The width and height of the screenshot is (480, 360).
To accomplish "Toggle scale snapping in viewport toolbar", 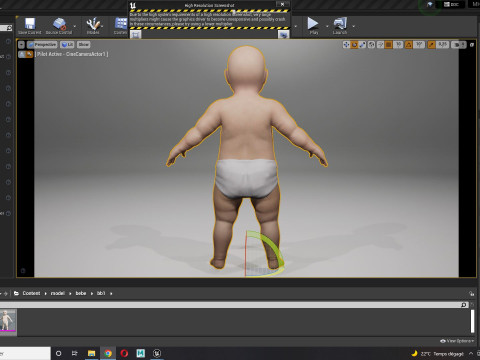I will [431, 44].
